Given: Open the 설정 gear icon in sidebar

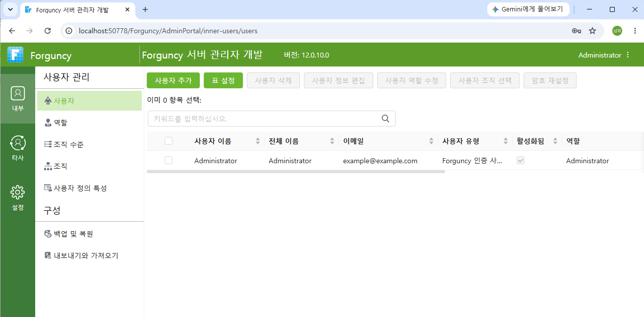Looking at the screenshot, I should [17, 192].
